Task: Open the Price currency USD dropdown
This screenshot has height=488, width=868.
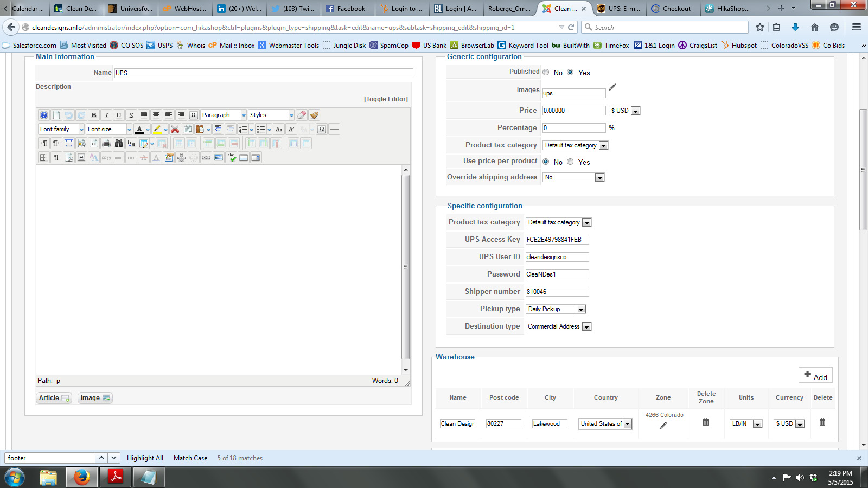Action: coord(624,111)
